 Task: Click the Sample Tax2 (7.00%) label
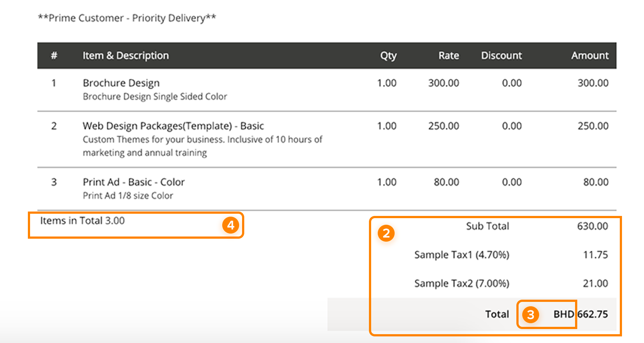coord(461,284)
